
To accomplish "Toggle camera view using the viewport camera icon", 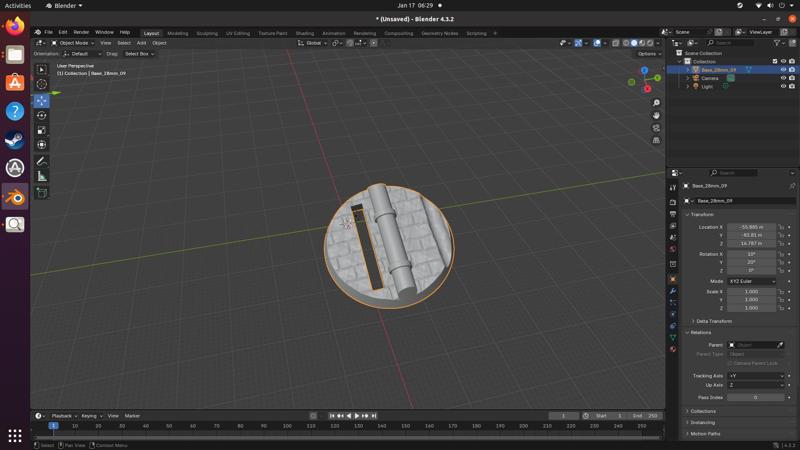I will [656, 128].
